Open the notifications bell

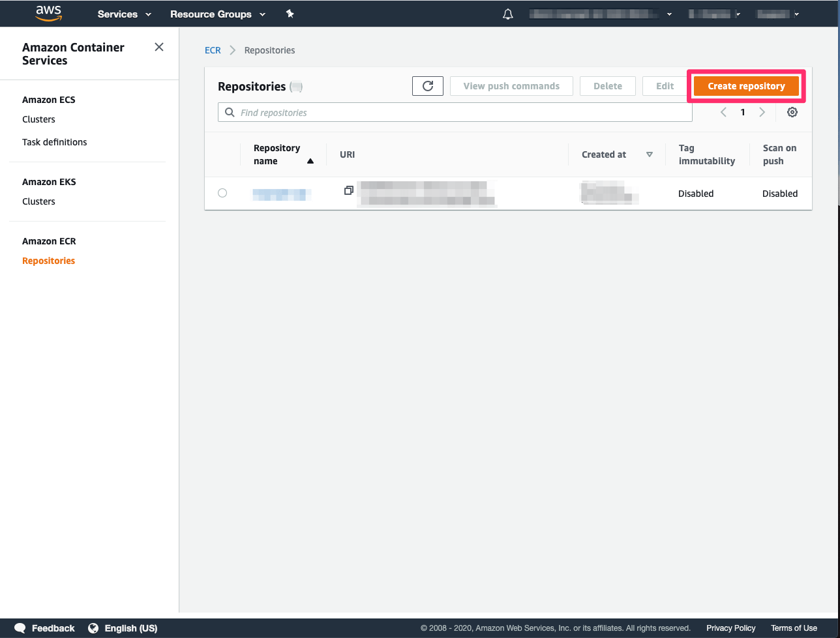(507, 13)
